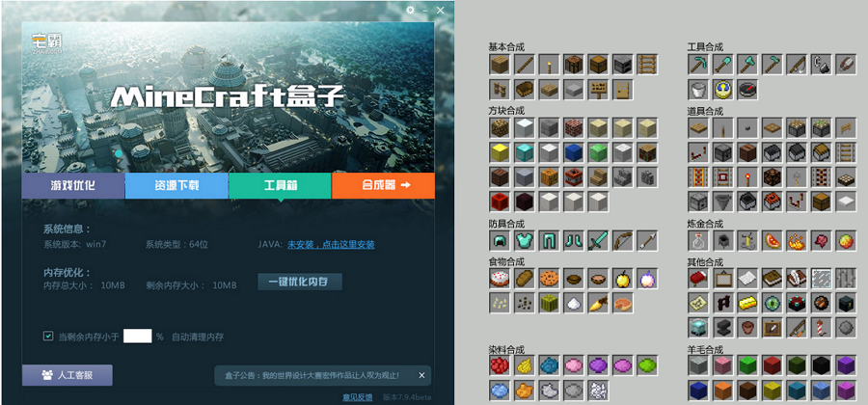The width and height of the screenshot is (868, 405).
Task: Select the cake recipe in 食物合成
Action: pyautogui.click(x=500, y=279)
